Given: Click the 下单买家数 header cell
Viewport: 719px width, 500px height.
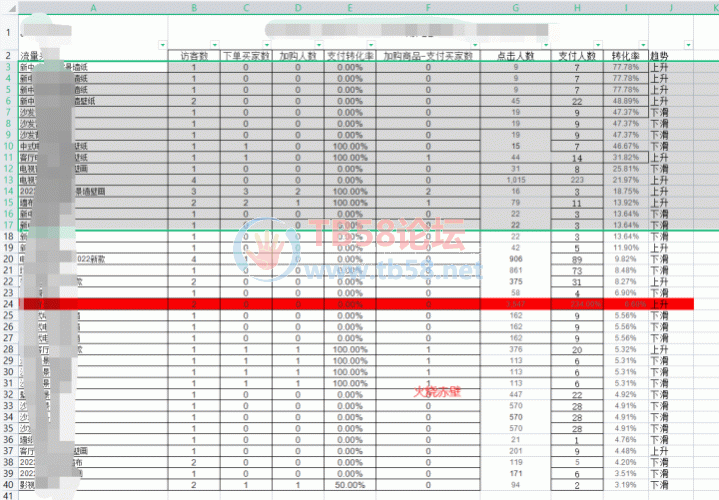Looking at the screenshot, I should tap(245, 56).
